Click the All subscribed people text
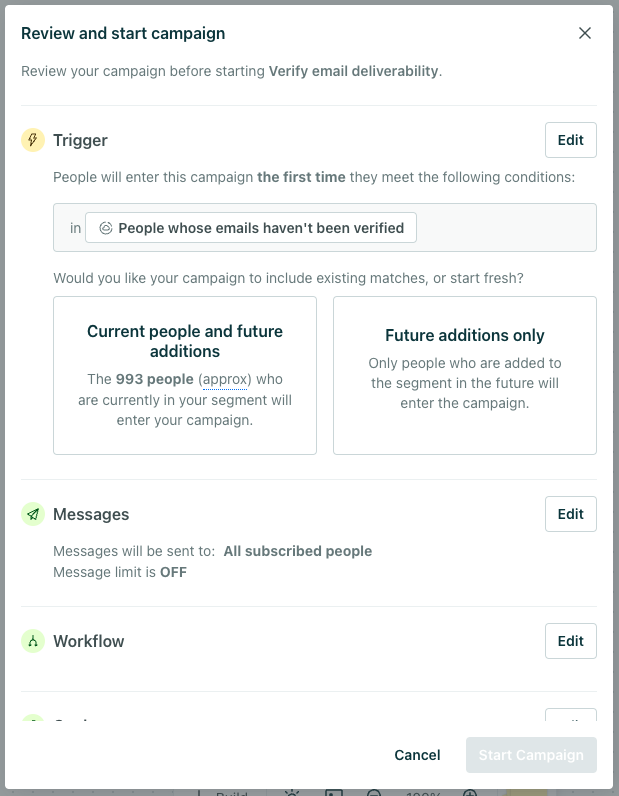This screenshot has width=619, height=796. coord(298,551)
